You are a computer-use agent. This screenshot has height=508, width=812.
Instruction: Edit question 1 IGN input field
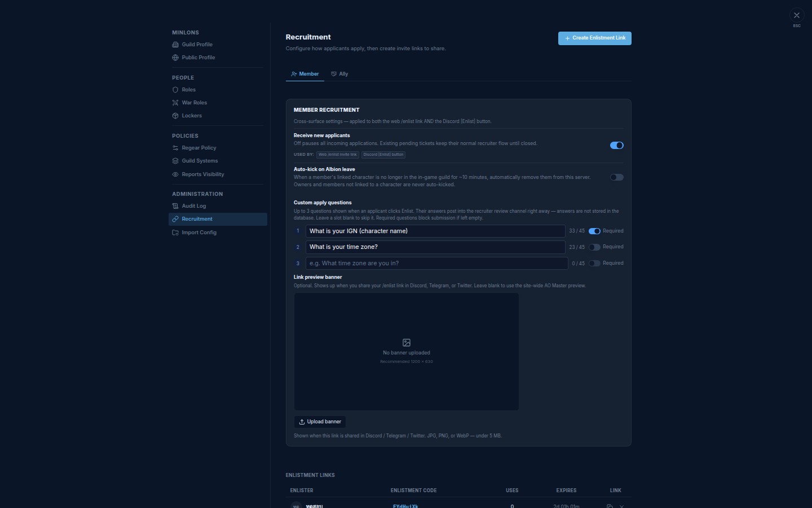(435, 231)
